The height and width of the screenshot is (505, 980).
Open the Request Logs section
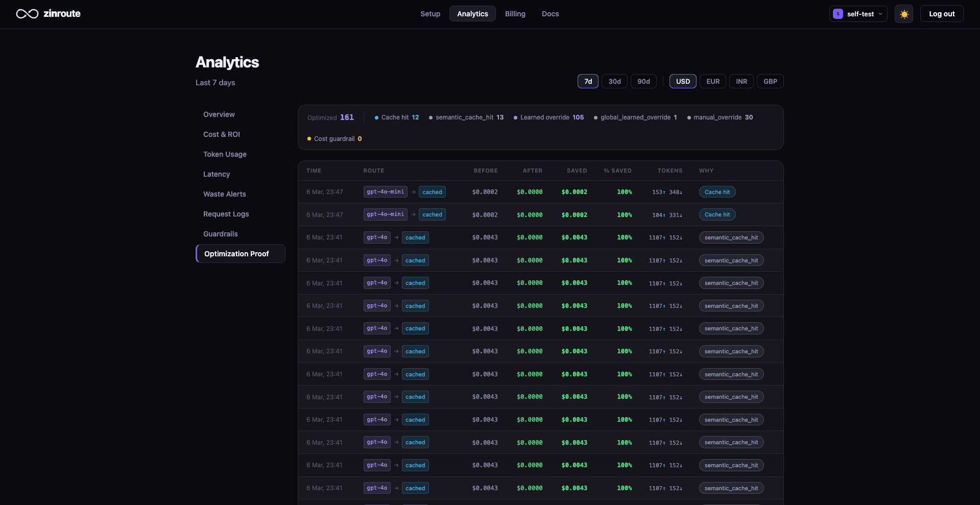[x=226, y=214]
